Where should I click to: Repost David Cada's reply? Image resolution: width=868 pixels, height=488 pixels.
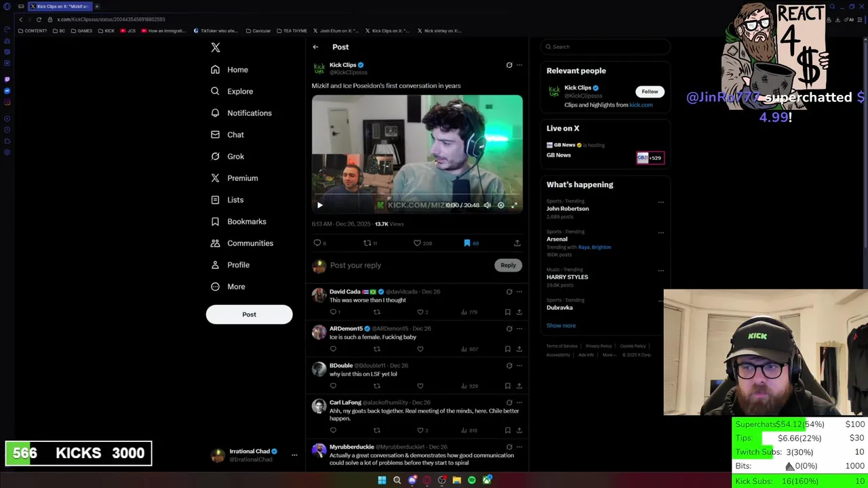point(377,312)
